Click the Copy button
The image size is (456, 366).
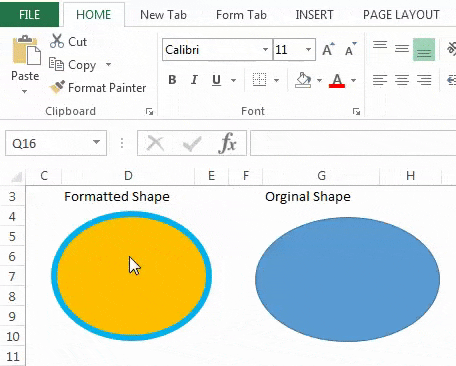(72, 65)
